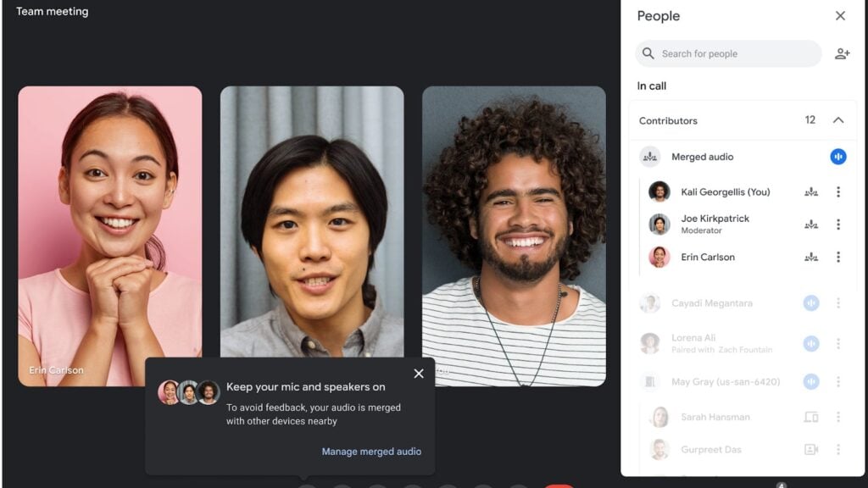Open Manage merged audio link
Image resolution: width=868 pixels, height=488 pixels.
coord(371,452)
